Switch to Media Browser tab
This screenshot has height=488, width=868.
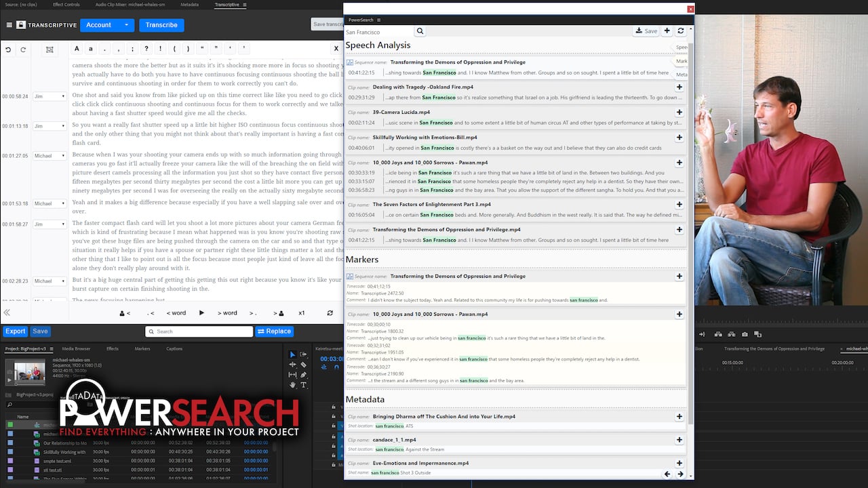coord(76,348)
